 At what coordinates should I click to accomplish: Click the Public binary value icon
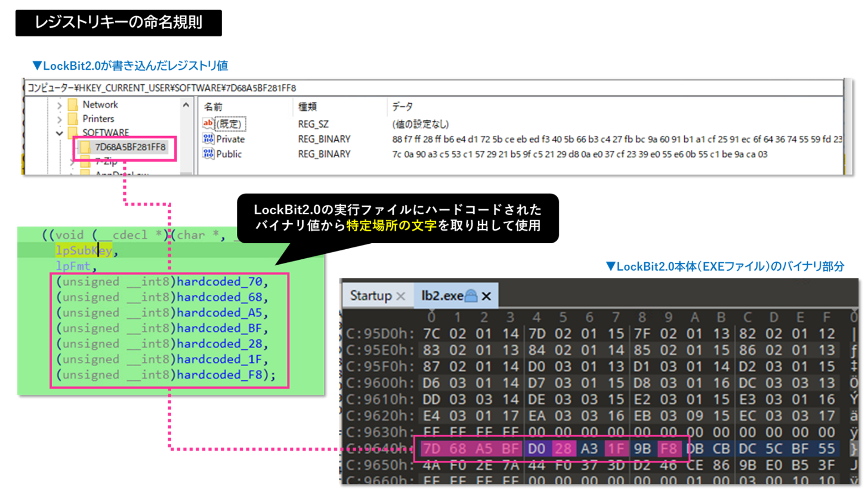point(209,154)
